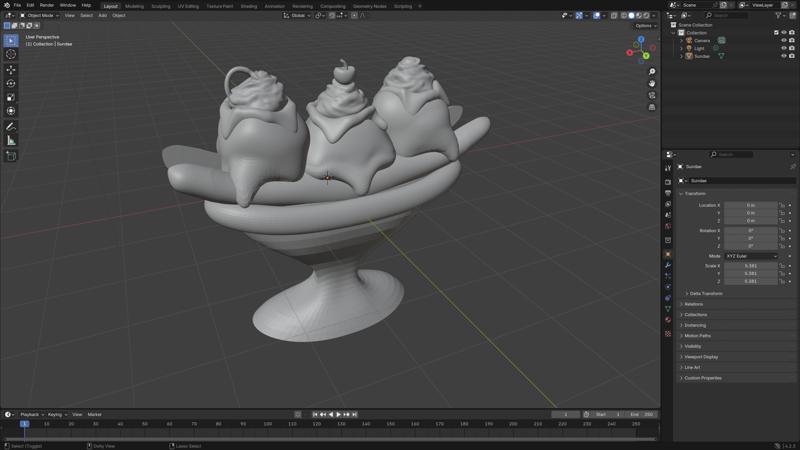Hide the Camera object with its eye icon
800x450 pixels.
coord(783,40)
